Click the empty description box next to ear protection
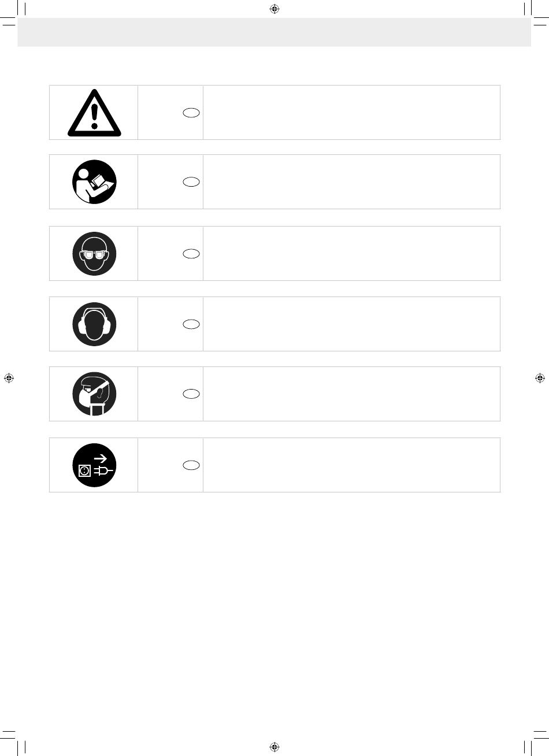 [x=351, y=324]
